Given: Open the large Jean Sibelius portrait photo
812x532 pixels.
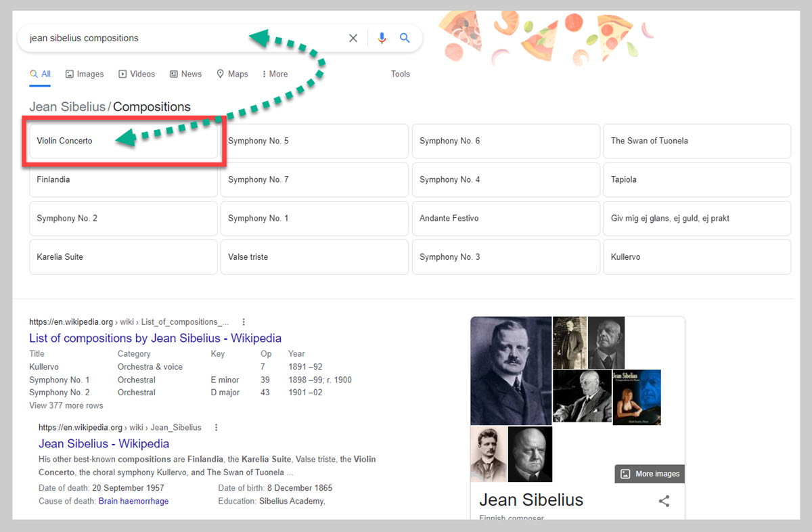Looking at the screenshot, I should (511, 370).
